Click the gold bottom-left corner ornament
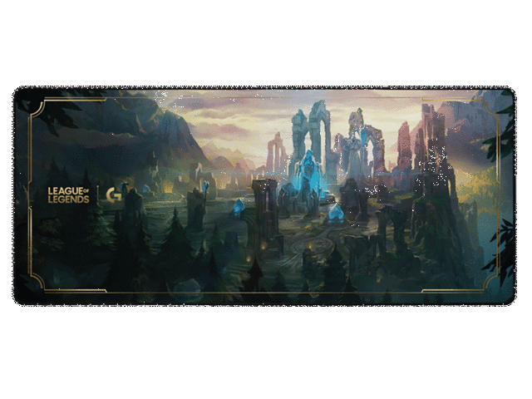This screenshot has width=532, height=399. (35, 287)
